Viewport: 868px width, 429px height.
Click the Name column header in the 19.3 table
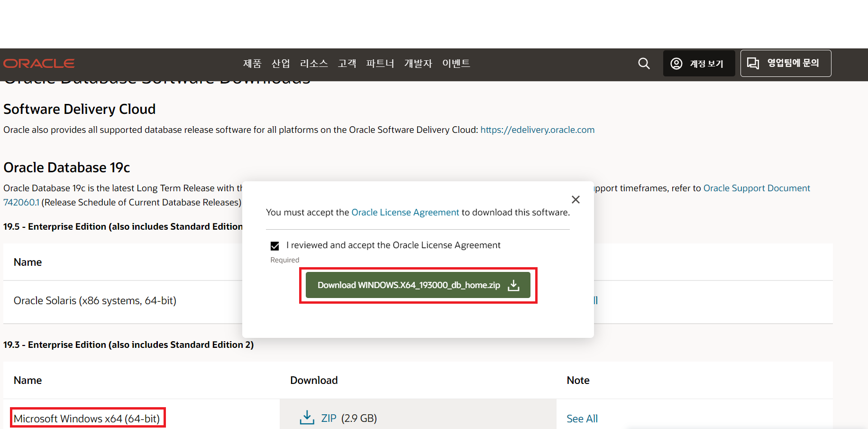[x=27, y=381]
